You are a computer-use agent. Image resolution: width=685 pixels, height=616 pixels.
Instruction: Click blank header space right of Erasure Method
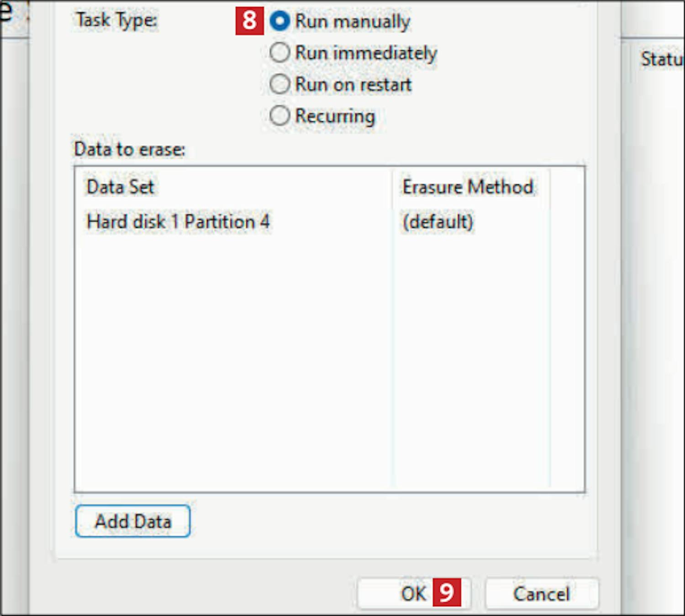(x=567, y=187)
